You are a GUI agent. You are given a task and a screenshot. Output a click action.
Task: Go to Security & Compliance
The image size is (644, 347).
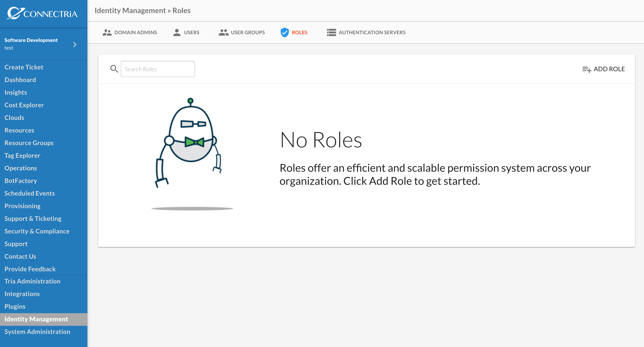(37, 231)
